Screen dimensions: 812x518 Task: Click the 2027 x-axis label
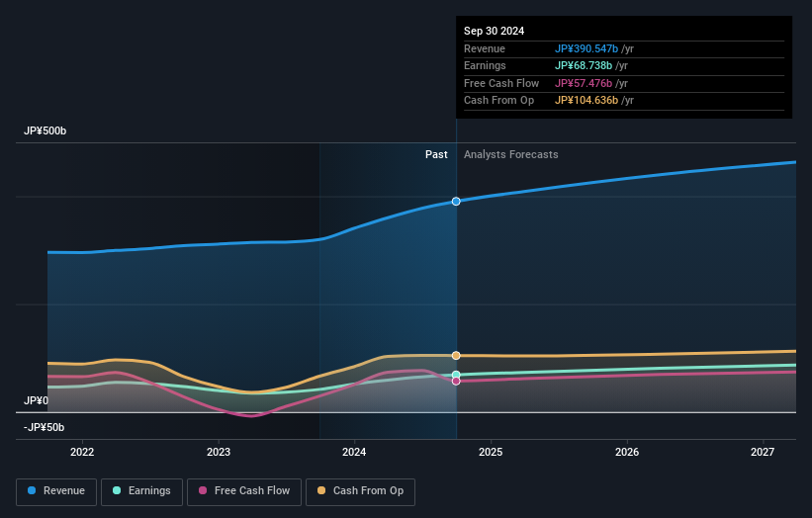click(x=763, y=452)
